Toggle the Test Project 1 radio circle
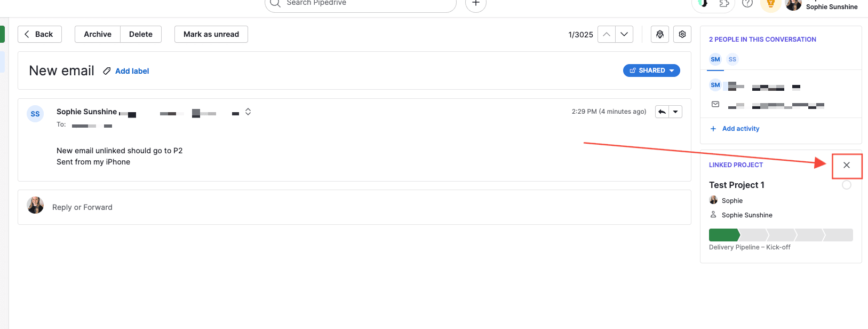 coord(847,185)
